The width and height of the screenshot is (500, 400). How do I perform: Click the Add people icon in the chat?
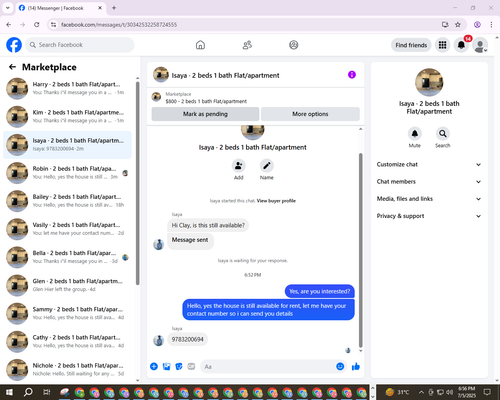[239, 166]
